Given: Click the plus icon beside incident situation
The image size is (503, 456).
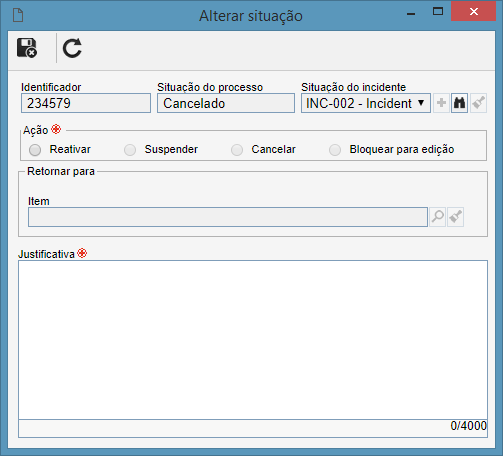Looking at the screenshot, I should tap(441, 103).
